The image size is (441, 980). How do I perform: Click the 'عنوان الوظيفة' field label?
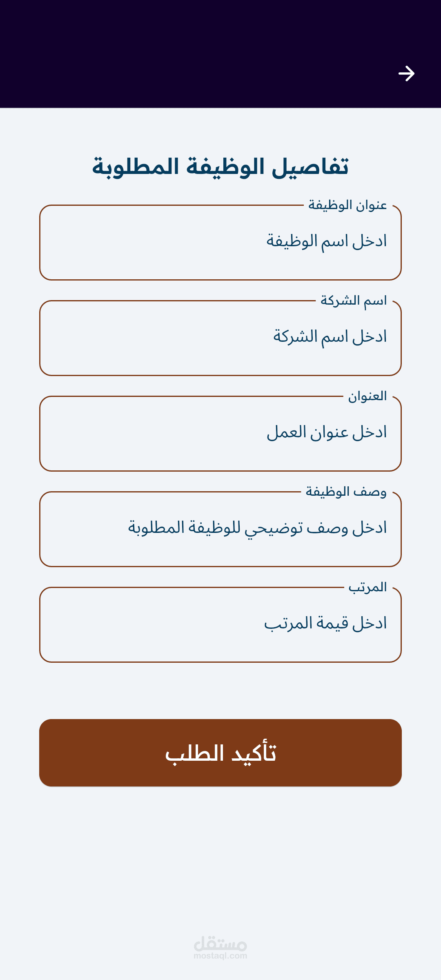(347, 205)
